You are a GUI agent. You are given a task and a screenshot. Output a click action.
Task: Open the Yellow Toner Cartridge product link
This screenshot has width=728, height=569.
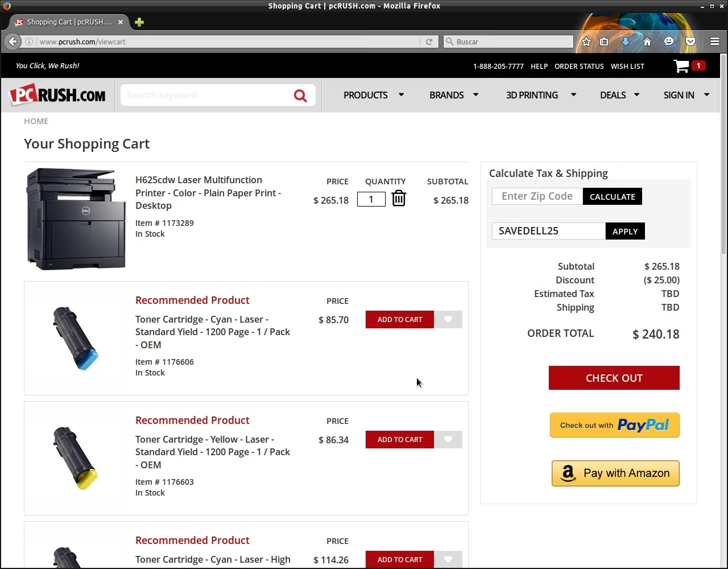tap(213, 452)
